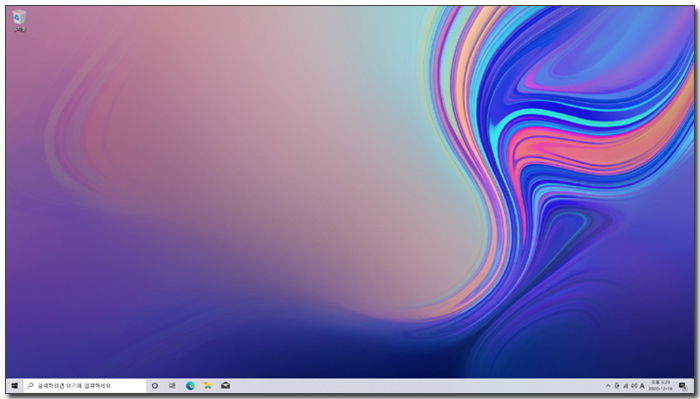Image resolution: width=700 pixels, height=399 pixels.
Task: Click an empty area of the taskbar
Action: point(402,386)
